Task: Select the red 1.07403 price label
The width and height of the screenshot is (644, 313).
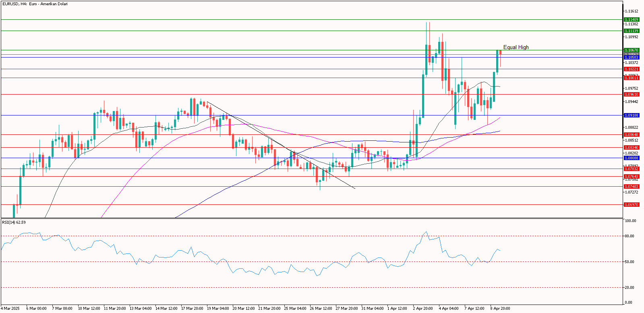Action: tap(631, 187)
